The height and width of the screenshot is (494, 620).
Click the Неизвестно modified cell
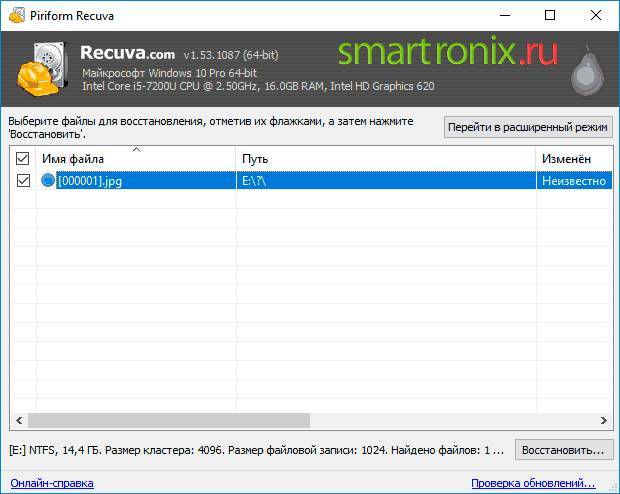pos(574,181)
